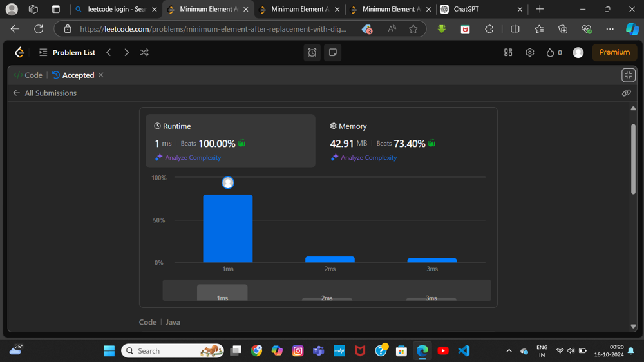Viewport: 644px width, 362px height.
Task: Click the 2ms mini-chart range segment
Action: pyautogui.click(x=327, y=298)
